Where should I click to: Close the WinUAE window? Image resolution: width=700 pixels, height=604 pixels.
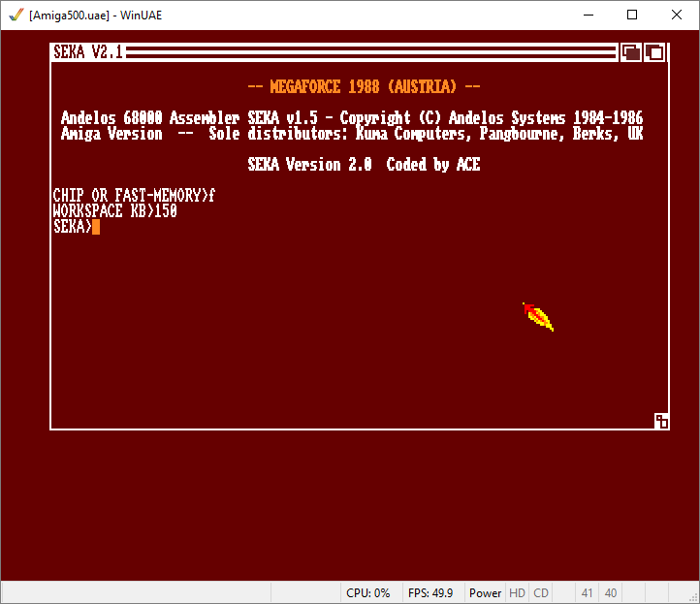coord(677,15)
